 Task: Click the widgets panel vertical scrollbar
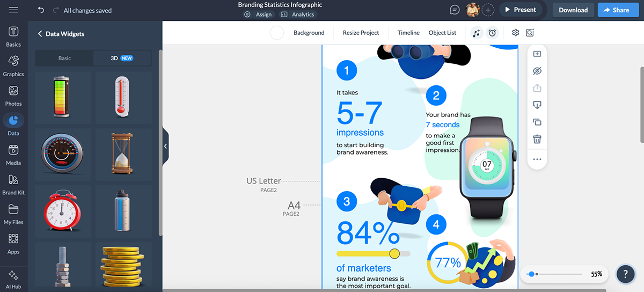coord(160,142)
